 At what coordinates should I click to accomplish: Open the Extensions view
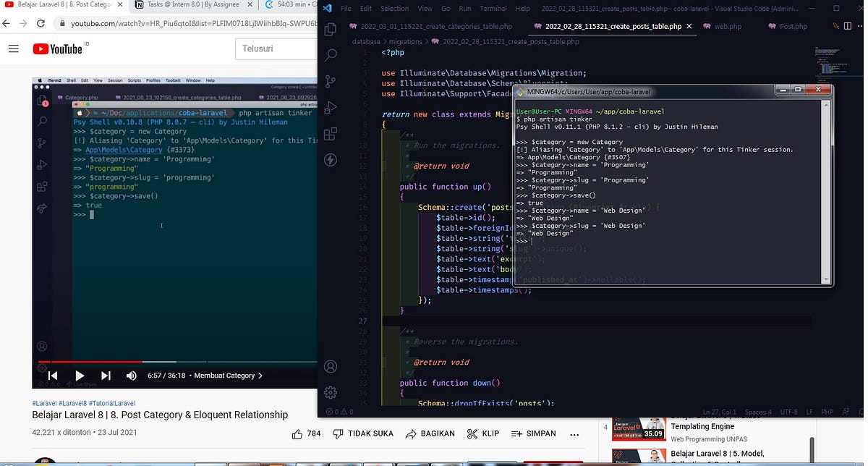click(331, 134)
